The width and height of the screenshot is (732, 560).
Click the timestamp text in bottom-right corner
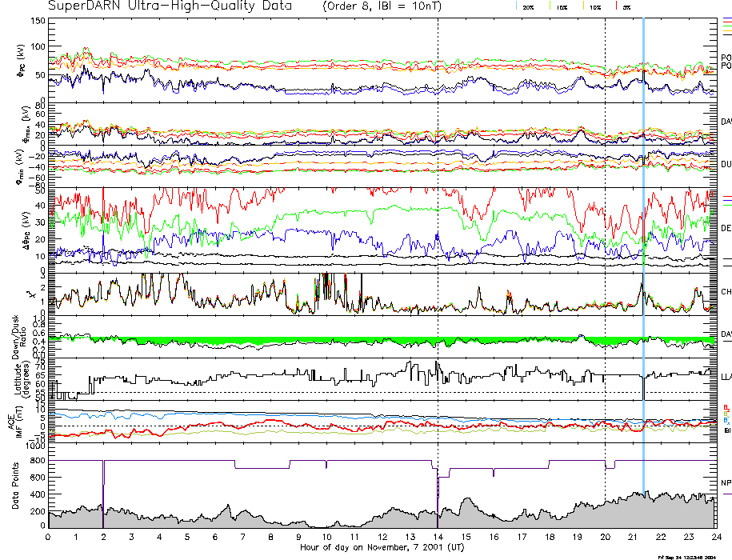686,556
